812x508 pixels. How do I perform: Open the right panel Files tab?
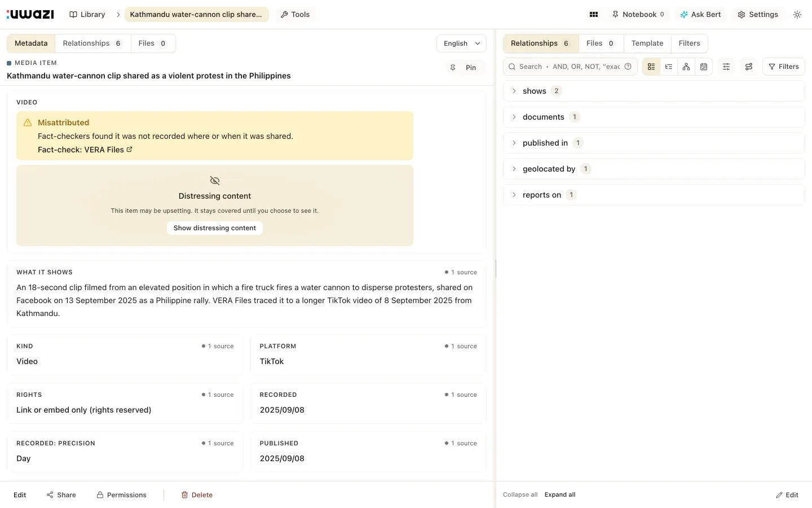point(601,43)
